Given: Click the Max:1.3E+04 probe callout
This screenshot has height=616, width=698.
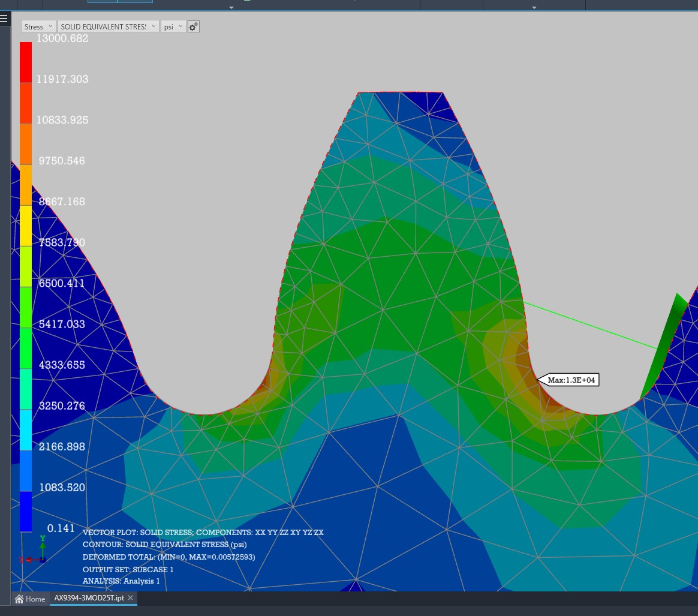Looking at the screenshot, I should point(572,380).
